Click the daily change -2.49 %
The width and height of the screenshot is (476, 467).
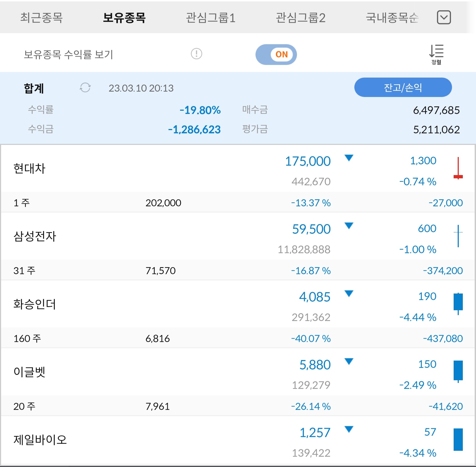coord(418,385)
